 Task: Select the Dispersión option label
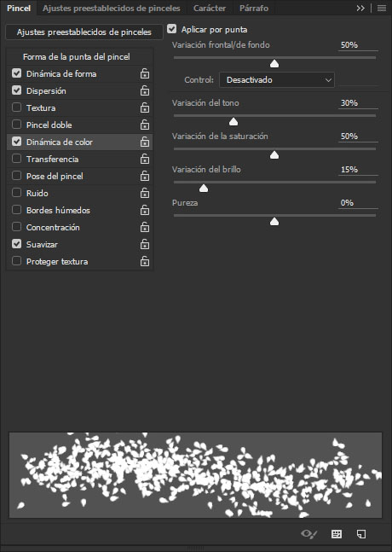[46, 90]
